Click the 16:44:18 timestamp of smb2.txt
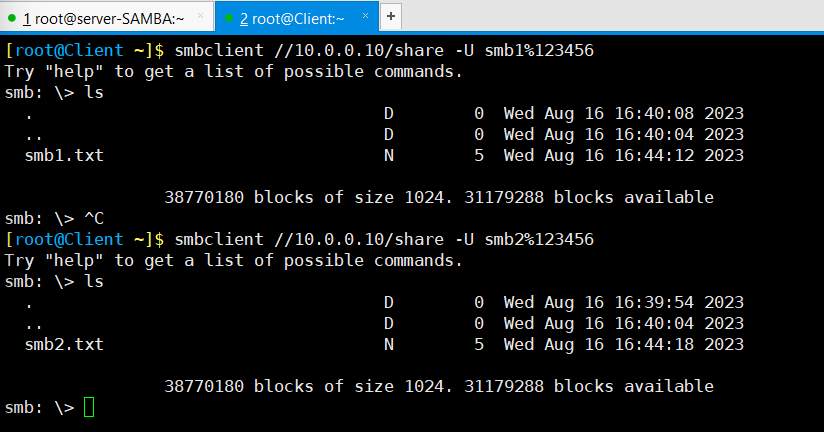The width and height of the screenshot is (824, 432). click(654, 344)
